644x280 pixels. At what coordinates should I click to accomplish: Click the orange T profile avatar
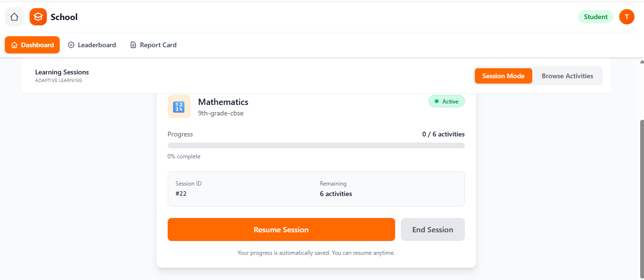[626, 16]
